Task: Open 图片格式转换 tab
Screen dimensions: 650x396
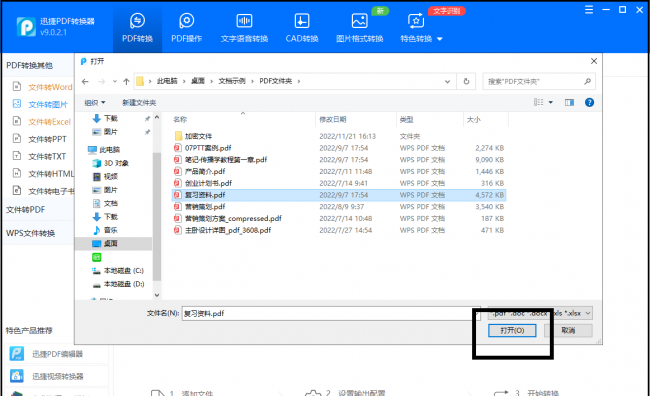Action: coord(359,28)
